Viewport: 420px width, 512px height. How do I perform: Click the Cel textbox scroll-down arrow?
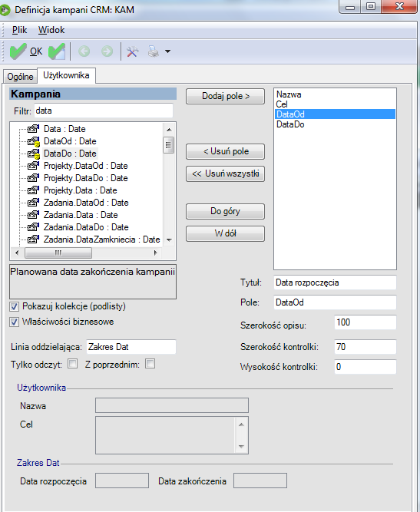pyautogui.click(x=241, y=447)
